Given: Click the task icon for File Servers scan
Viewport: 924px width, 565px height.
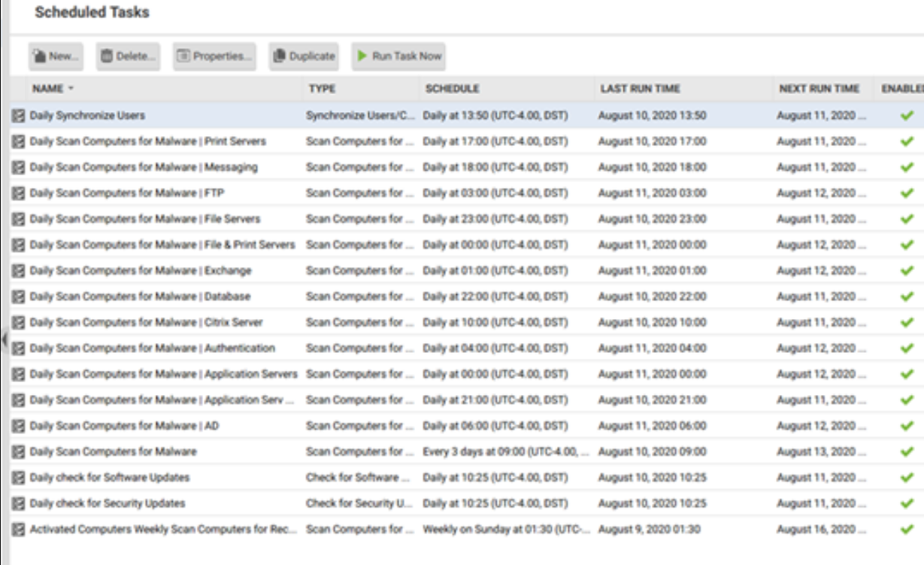Looking at the screenshot, I should 19,219.
